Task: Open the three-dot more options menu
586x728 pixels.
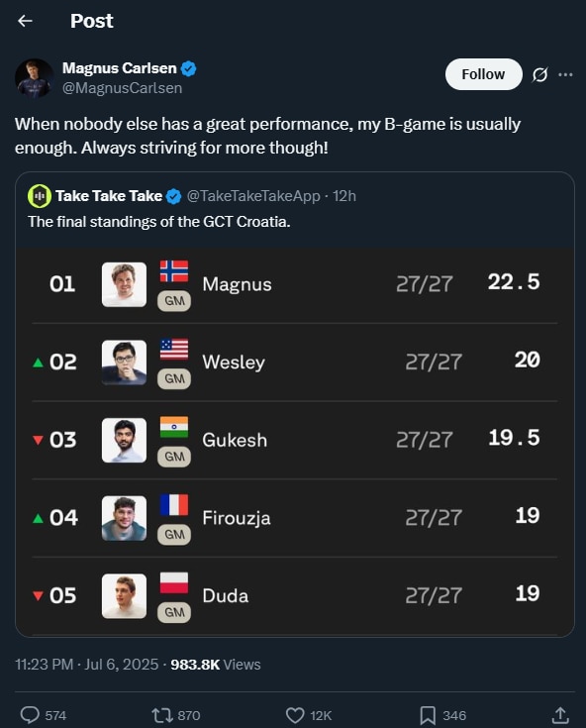Action: pyautogui.click(x=565, y=74)
